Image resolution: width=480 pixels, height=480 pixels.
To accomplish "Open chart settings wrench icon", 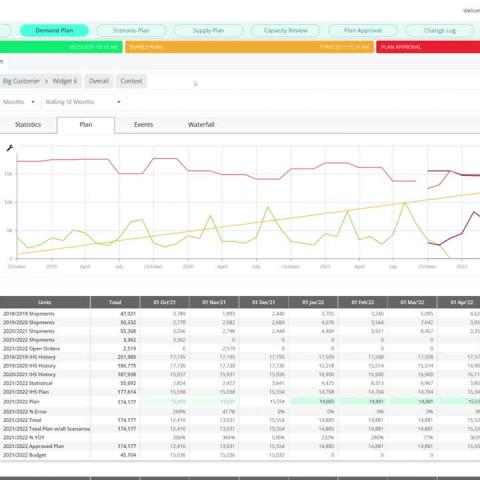I will coord(10,148).
